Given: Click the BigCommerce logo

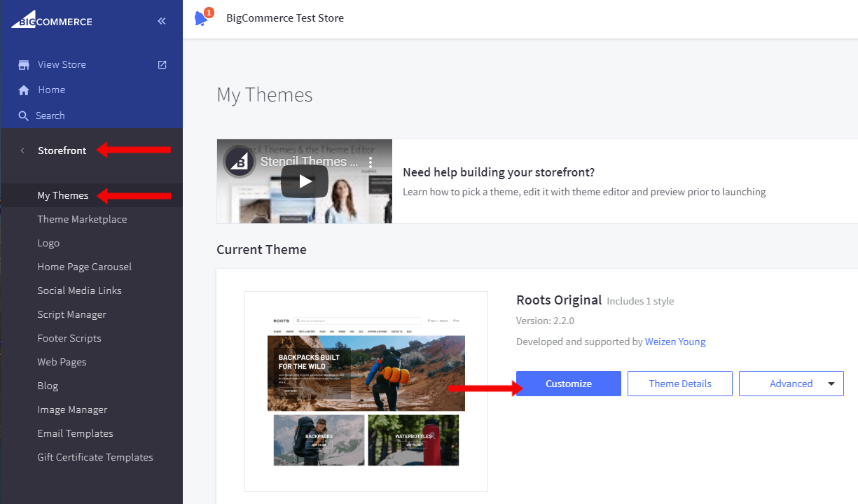Looking at the screenshot, I should [51, 20].
